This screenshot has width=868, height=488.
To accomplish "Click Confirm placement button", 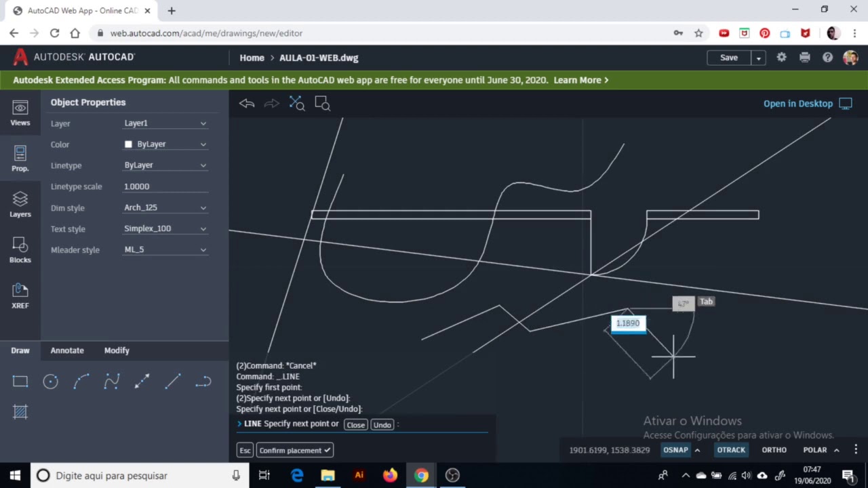I will (x=295, y=450).
